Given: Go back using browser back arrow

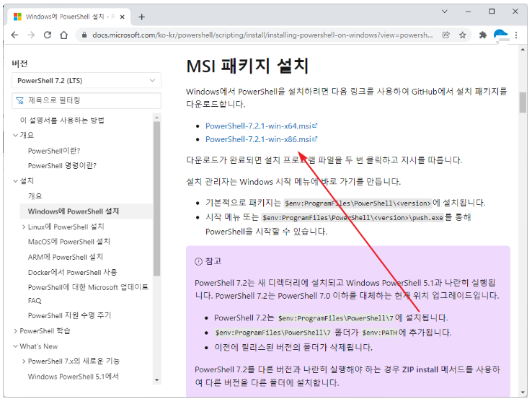Looking at the screenshot, I should 14,35.
